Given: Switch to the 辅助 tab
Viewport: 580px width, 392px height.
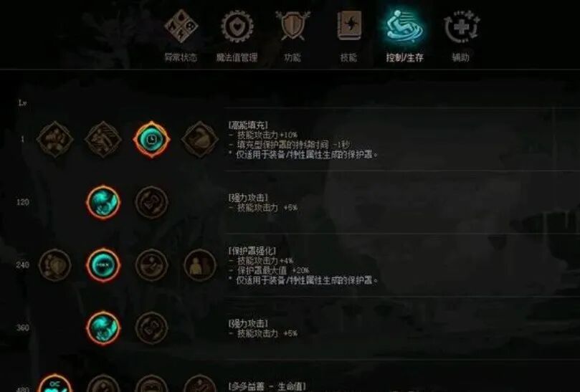Looking at the screenshot, I should (461, 37).
